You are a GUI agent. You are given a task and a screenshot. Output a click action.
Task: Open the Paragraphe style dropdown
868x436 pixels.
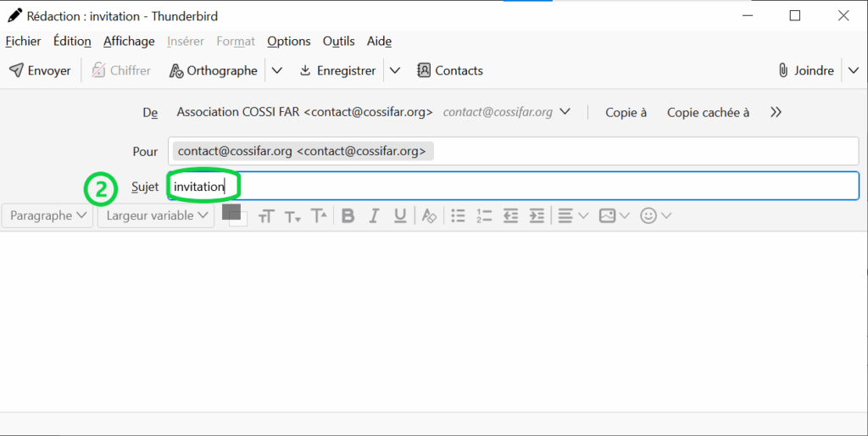point(47,215)
